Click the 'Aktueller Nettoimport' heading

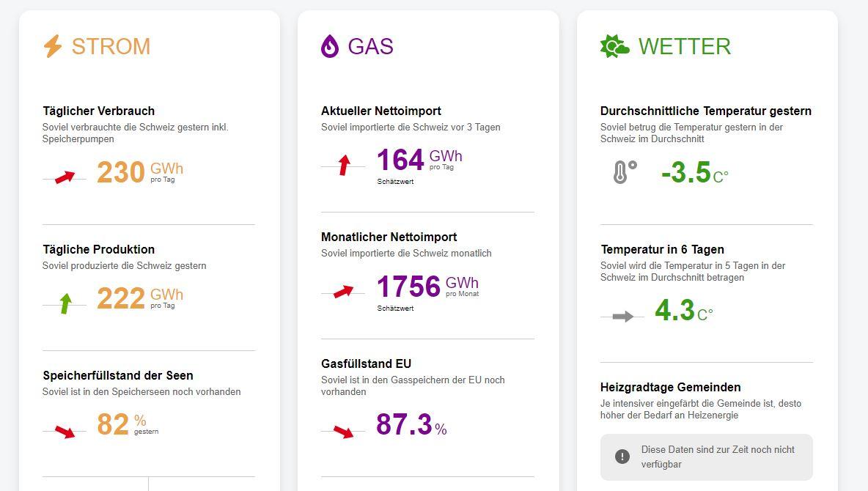(381, 111)
